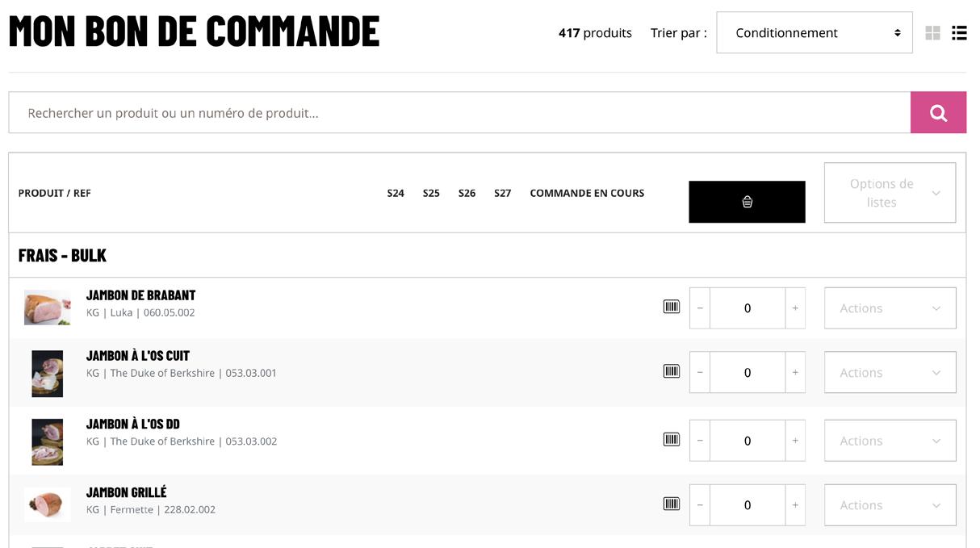Screen dimensions: 980x548
Task: Click the S24 column header
Action: [x=396, y=193]
